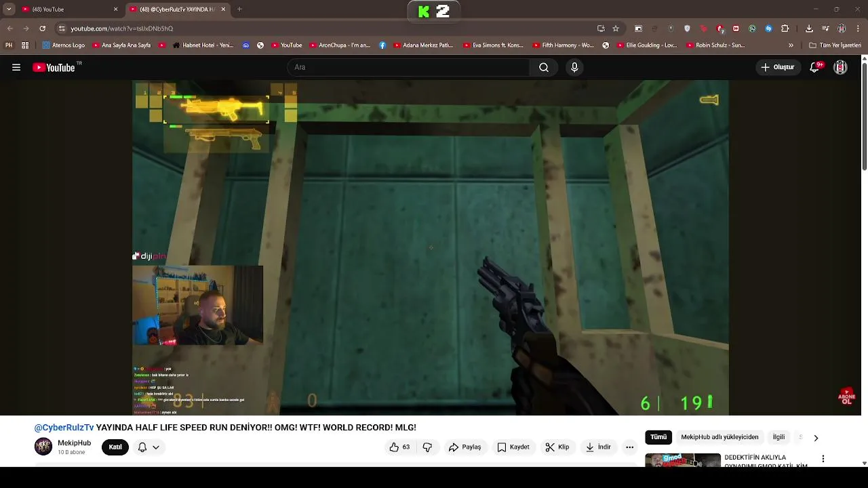Image resolution: width=868 pixels, height=488 pixels.
Task: Click the video player area
Action: (x=431, y=247)
